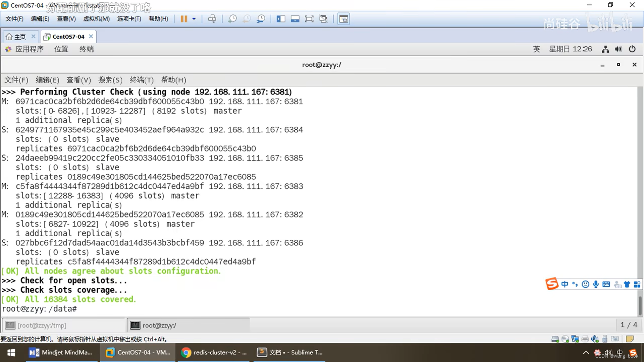This screenshot has height=362, width=644.
Task: Toggle the library sidebar view icon
Action: [281, 19]
